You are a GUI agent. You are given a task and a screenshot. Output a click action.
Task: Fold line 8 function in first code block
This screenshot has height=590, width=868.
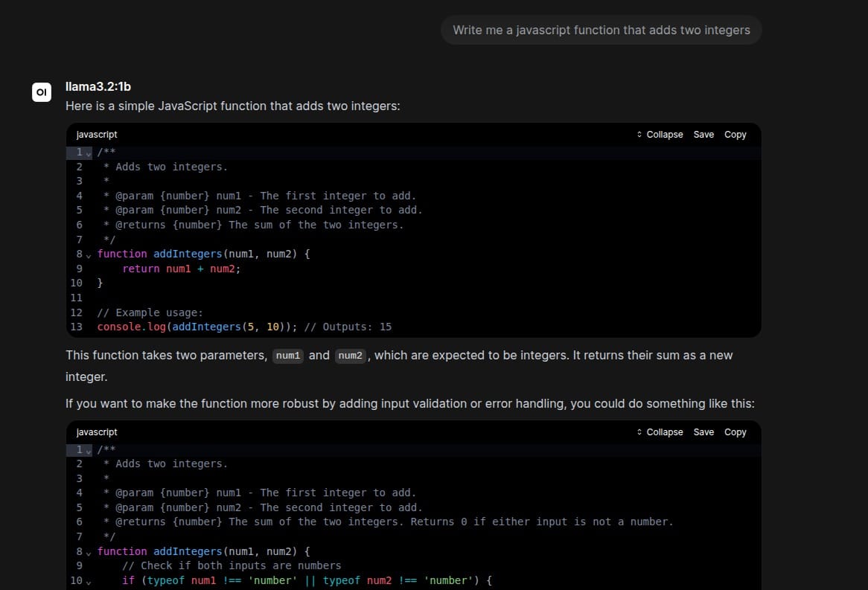(89, 255)
